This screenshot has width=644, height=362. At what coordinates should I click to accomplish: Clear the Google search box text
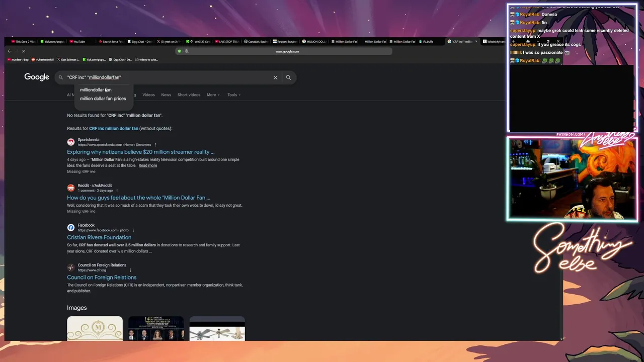click(x=275, y=77)
